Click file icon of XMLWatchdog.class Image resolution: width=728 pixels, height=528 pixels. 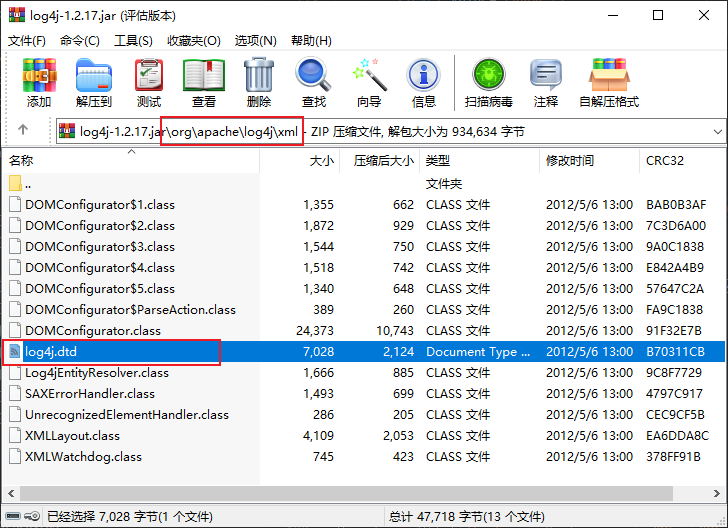tap(15, 456)
